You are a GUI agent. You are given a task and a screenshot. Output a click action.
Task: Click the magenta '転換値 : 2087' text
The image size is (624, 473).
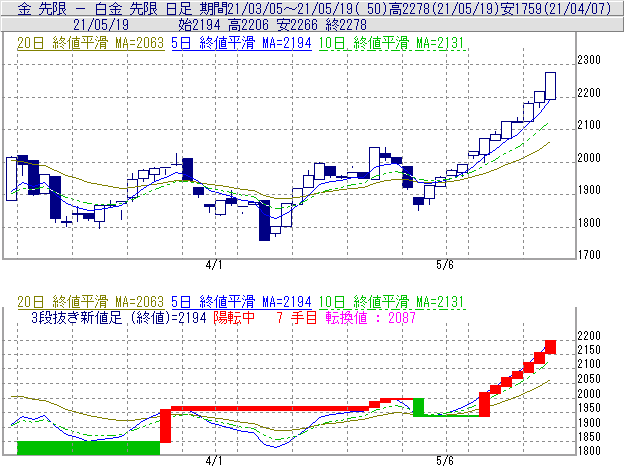coord(370,318)
